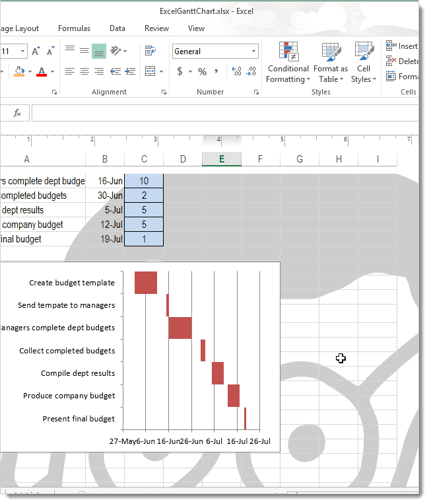This screenshot has width=429, height=504.
Task: Select cell containing 16-Jun
Action: [105, 181]
